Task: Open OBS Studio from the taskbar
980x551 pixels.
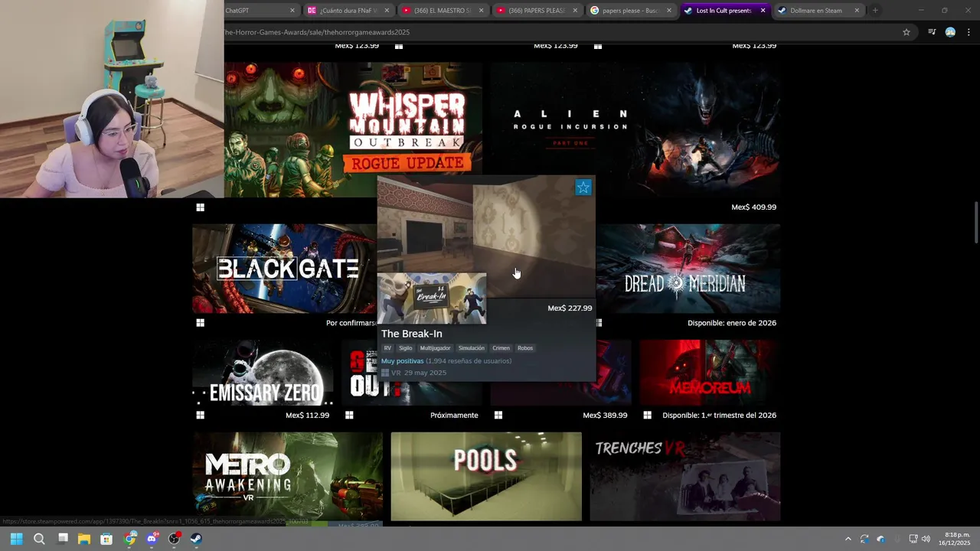Action: tap(174, 539)
